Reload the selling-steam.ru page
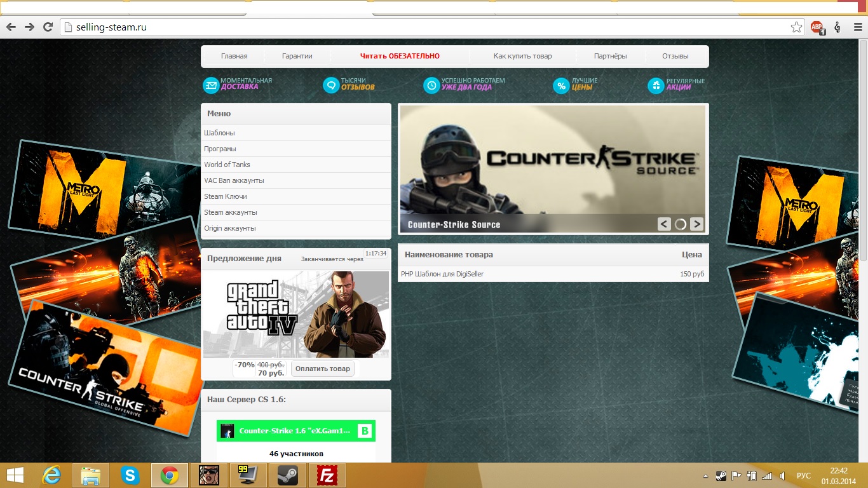 click(48, 27)
